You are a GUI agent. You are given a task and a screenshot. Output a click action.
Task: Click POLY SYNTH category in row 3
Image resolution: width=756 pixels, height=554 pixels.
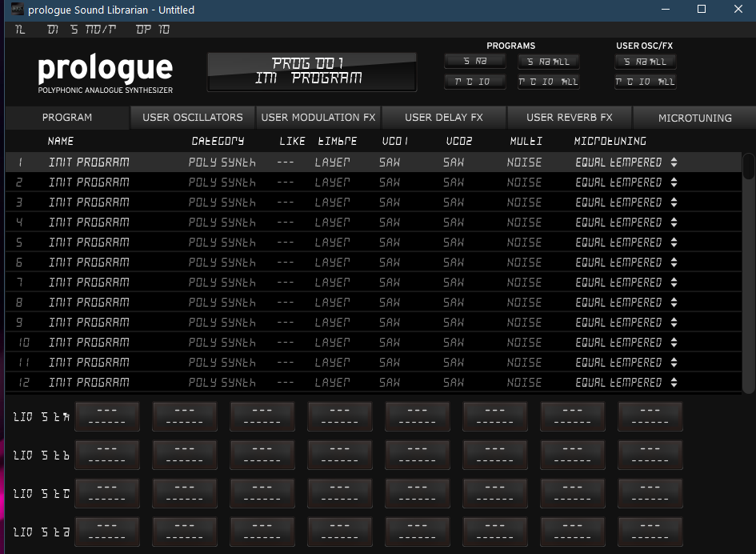[x=222, y=203]
